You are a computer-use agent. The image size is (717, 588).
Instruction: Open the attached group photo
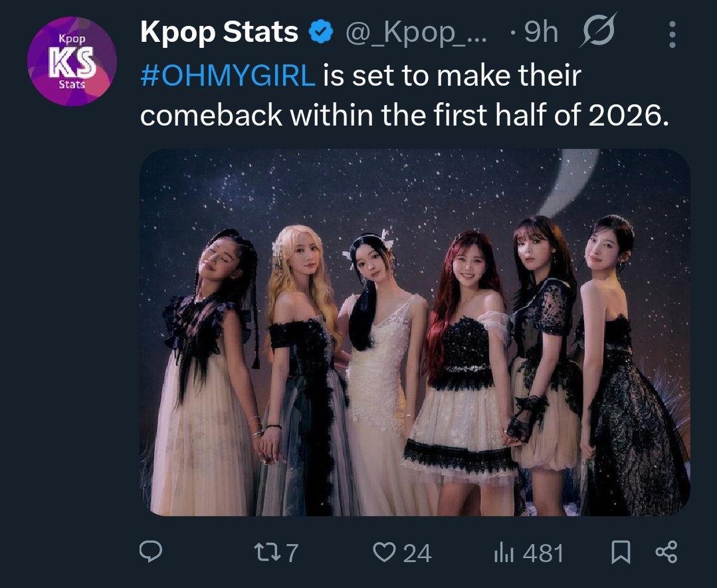pos(415,332)
